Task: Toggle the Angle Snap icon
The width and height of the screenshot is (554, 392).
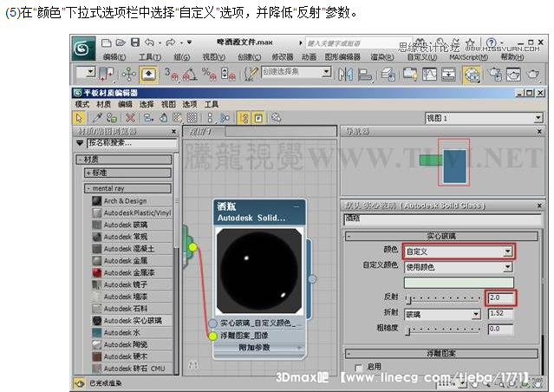Action: (190, 75)
